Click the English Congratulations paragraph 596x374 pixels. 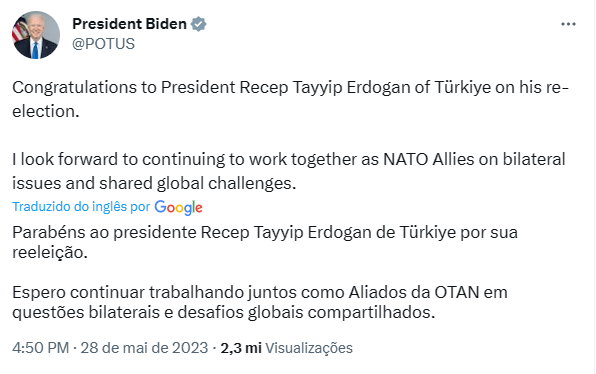[x=290, y=99]
